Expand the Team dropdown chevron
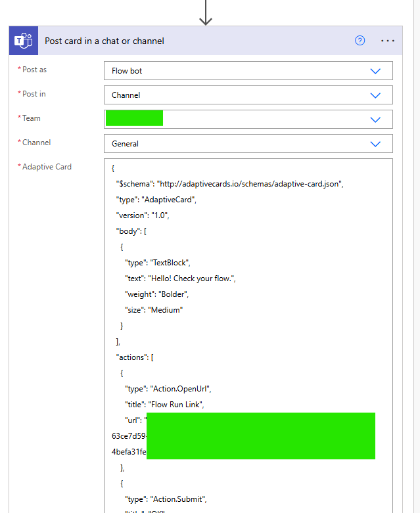Screen dimensions: 420x513 point(375,120)
